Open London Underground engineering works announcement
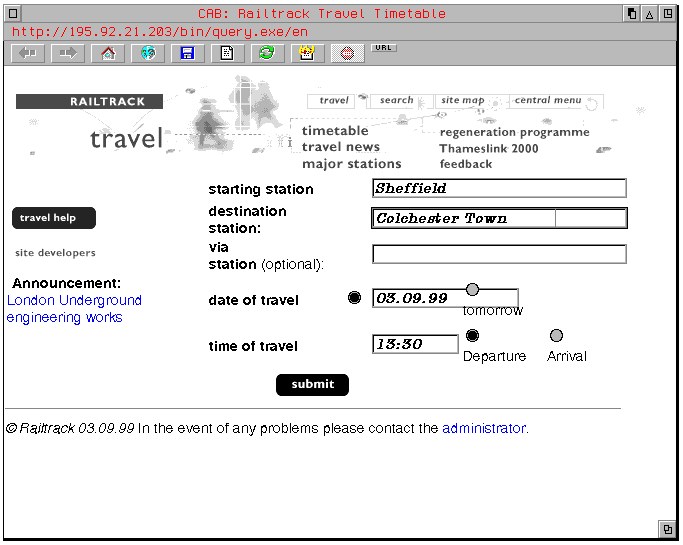Image resolution: width=683 pixels, height=545 pixels. 74,309
